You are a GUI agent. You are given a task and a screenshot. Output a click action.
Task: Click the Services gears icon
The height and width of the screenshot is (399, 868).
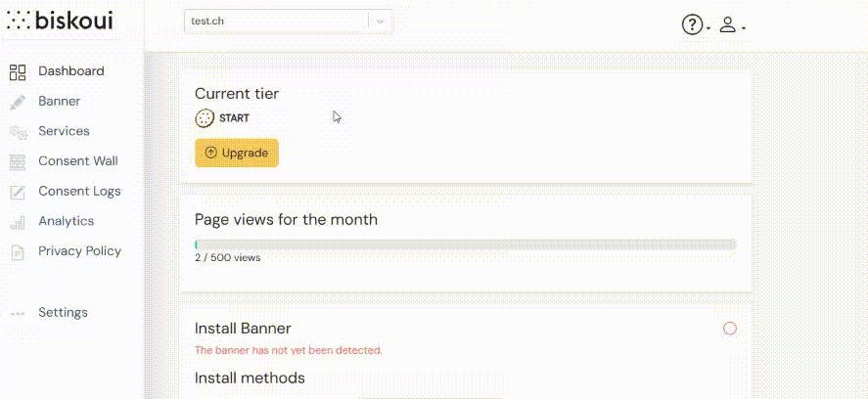point(18,132)
